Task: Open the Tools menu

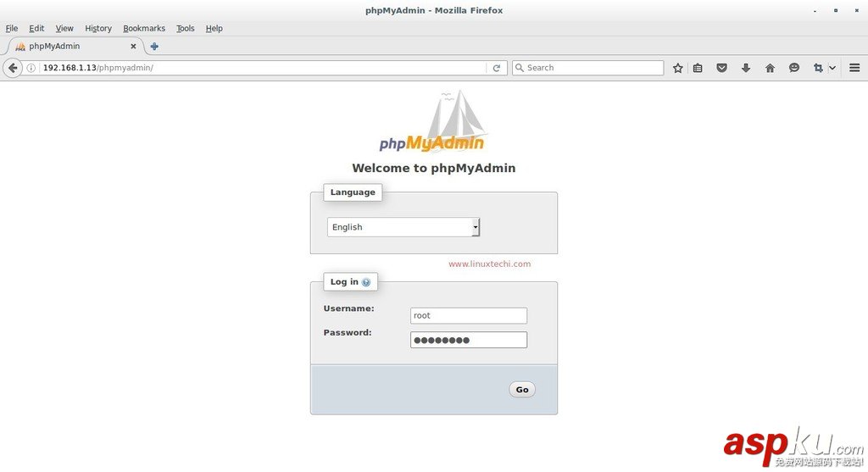Action: tap(186, 28)
